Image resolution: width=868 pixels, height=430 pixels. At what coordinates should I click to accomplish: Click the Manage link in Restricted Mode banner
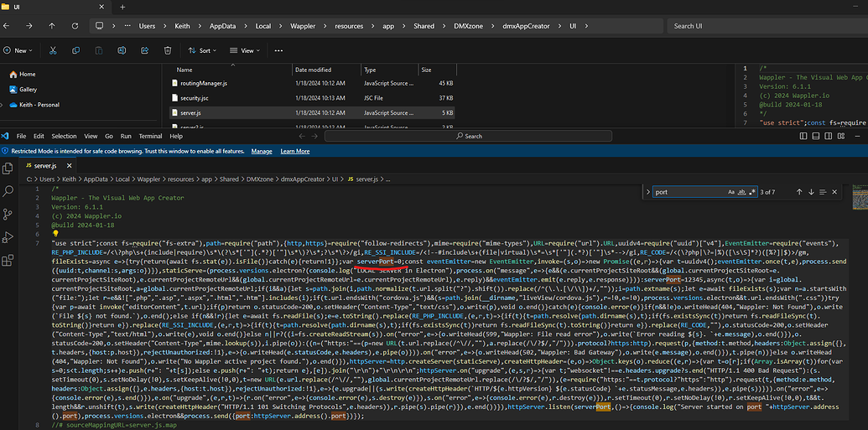coord(262,151)
